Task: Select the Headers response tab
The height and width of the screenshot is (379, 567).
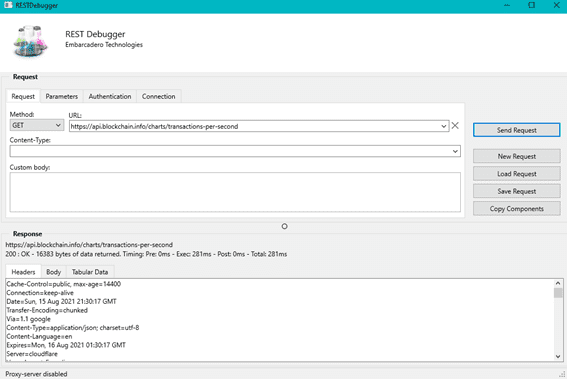Action: pyautogui.click(x=23, y=272)
